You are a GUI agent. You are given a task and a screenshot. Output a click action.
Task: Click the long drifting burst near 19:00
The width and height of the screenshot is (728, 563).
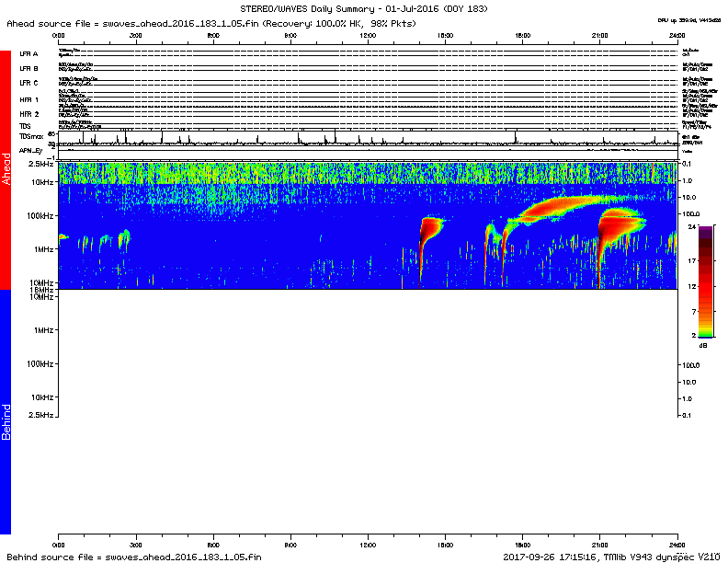pyautogui.click(x=552, y=208)
